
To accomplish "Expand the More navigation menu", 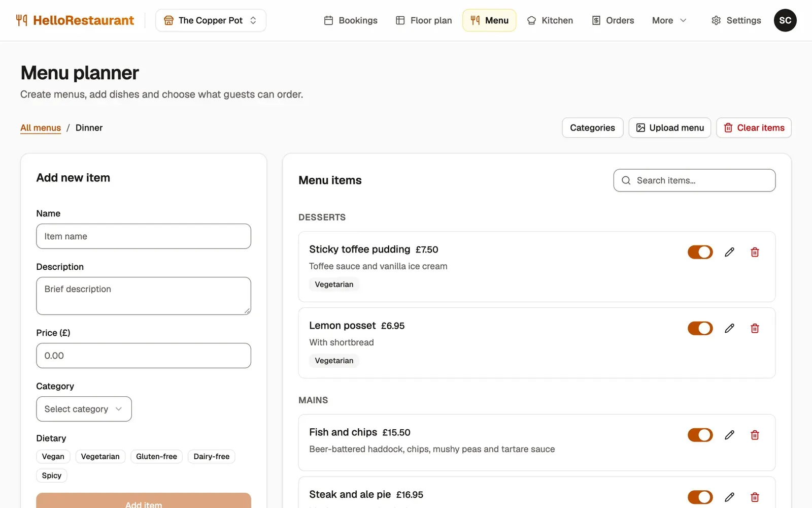I will (x=669, y=20).
